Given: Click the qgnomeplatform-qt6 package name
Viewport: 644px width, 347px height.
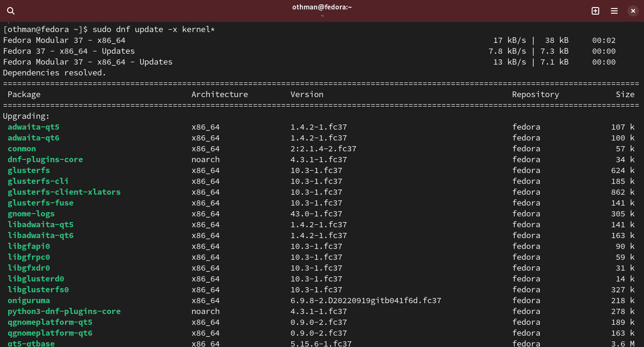Looking at the screenshot, I should 50,333.
